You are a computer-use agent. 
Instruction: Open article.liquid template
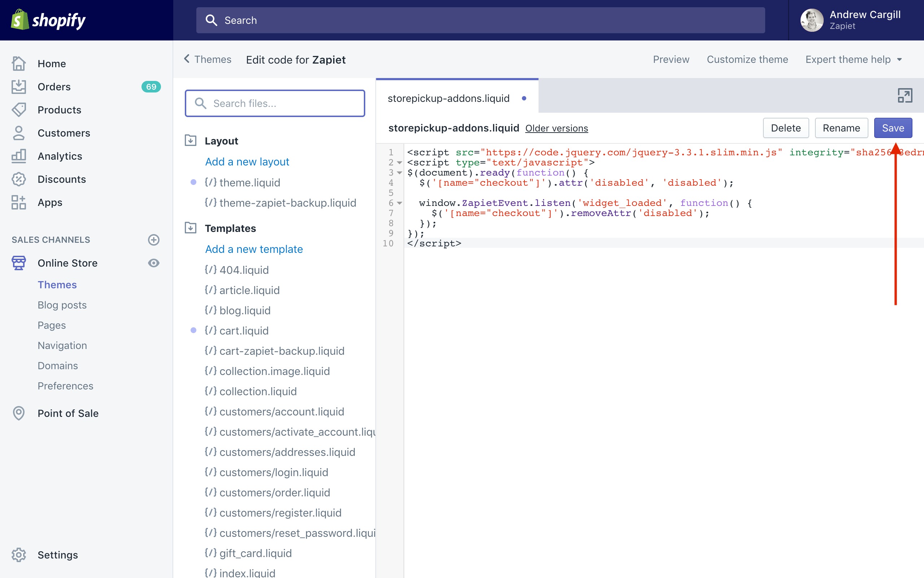point(242,290)
